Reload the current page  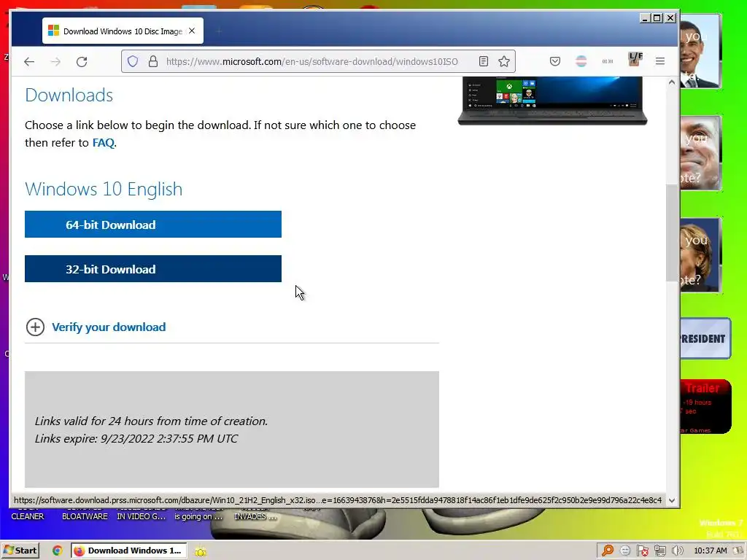(x=82, y=61)
